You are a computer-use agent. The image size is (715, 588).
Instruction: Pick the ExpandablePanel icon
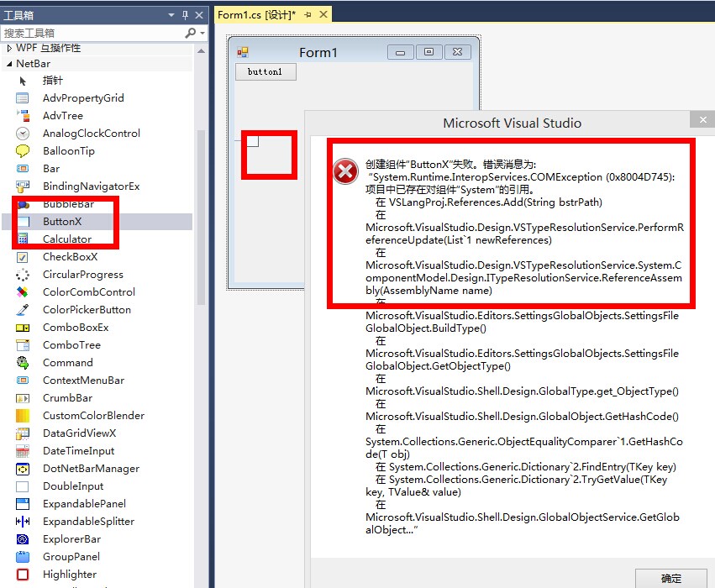coord(23,504)
